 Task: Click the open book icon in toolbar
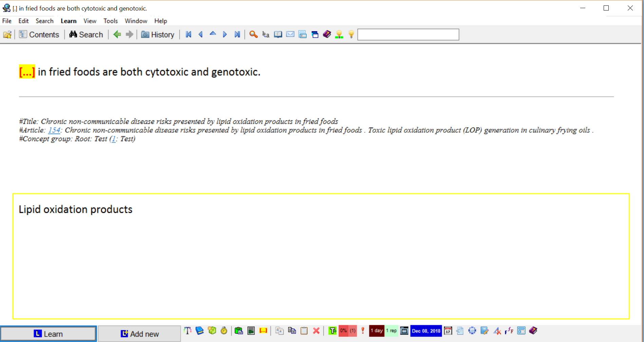coord(278,34)
